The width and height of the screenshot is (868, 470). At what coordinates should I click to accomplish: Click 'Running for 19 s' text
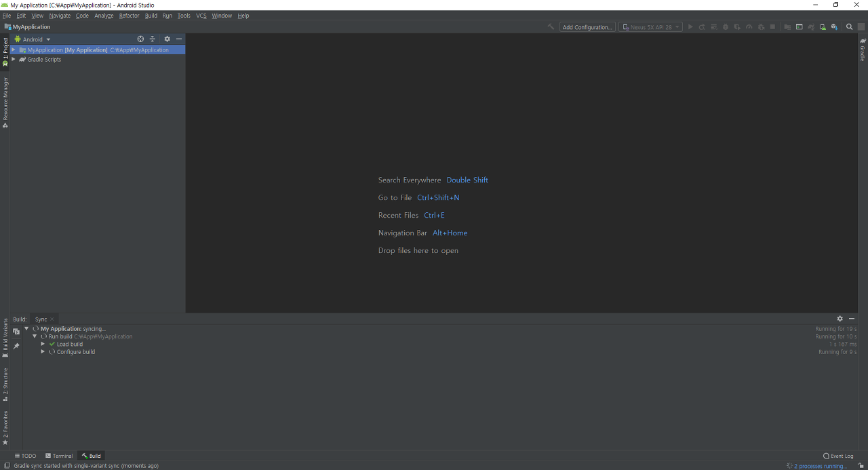[x=835, y=329]
